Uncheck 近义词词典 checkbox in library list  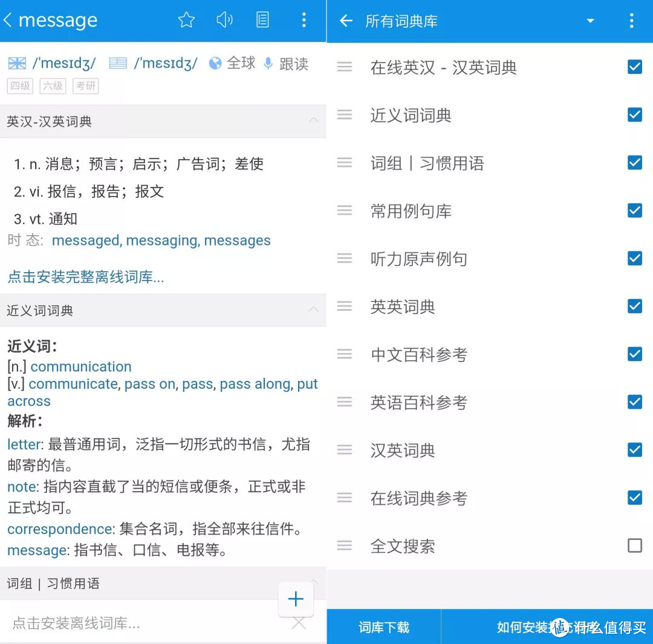click(x=634, y=114)
